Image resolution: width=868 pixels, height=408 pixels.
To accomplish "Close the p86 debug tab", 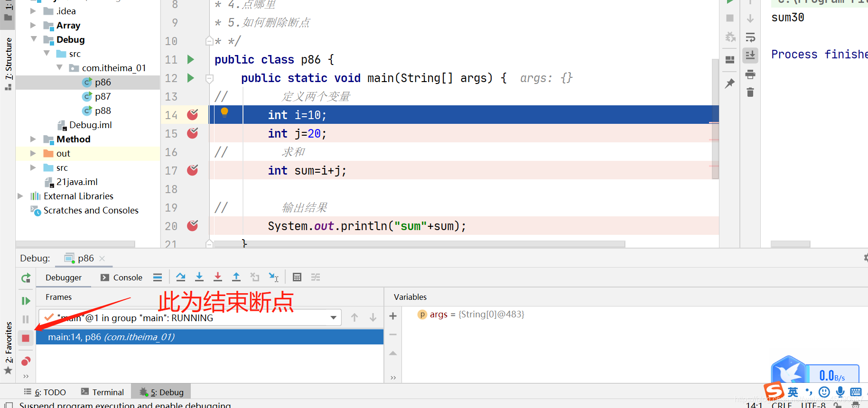I will pyautogui.click(x=102, y=259).
